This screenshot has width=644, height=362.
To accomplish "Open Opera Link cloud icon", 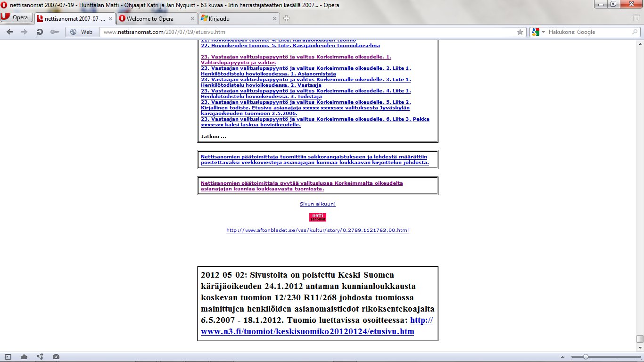I will [24, 357].
